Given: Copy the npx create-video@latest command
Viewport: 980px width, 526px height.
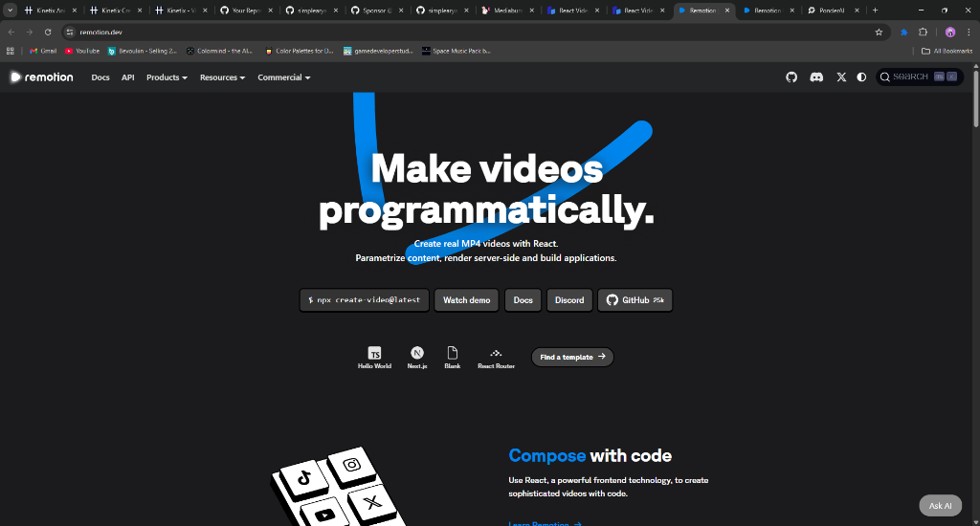Looking at the screenshot, I should click(x=365, y=300).
